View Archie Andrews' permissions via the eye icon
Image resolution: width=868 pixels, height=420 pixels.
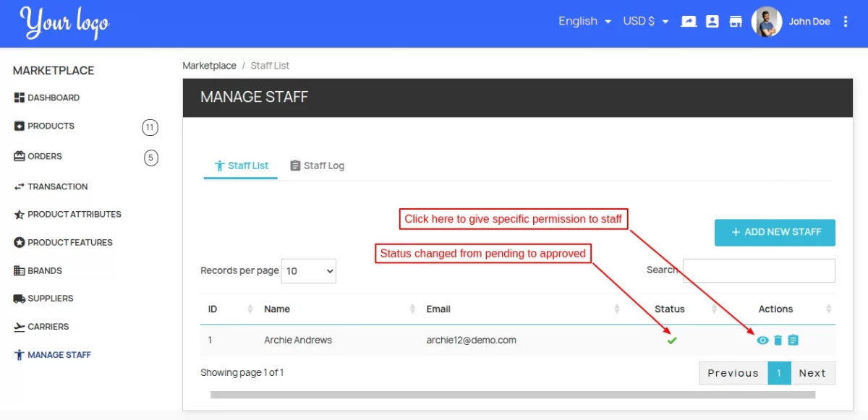coord(762,340)
